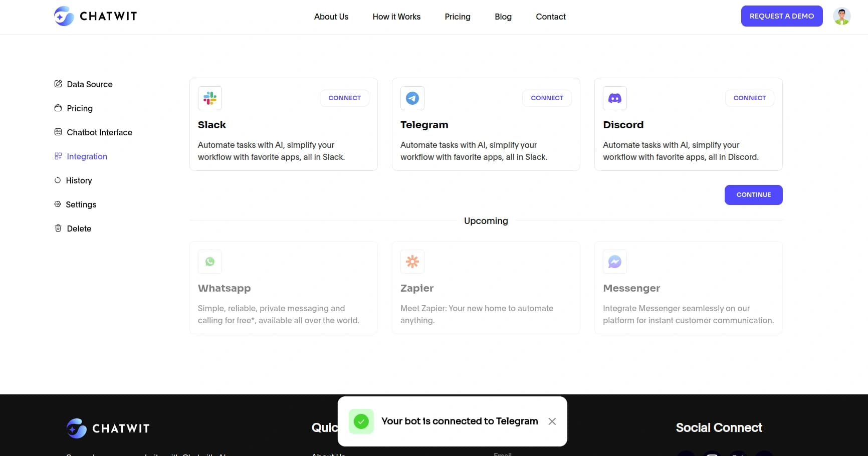
Task: Click the Whatsapp card title
Action: [224, 288]
